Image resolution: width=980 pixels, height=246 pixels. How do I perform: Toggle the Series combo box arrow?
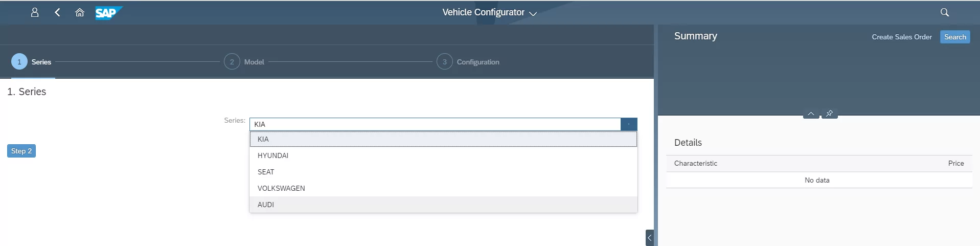coord(629,124)
